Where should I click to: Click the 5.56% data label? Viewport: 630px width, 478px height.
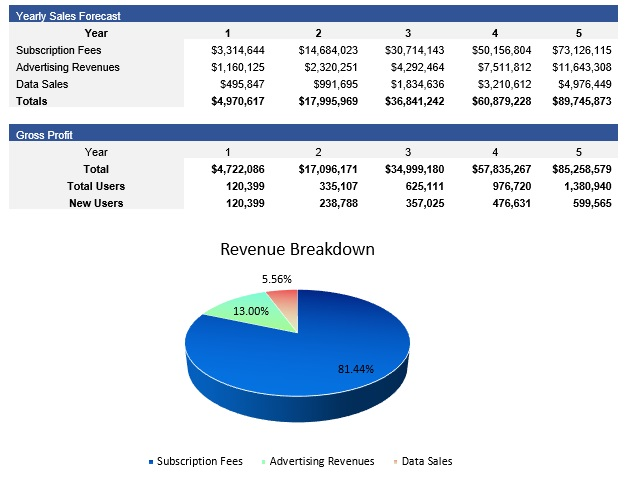tap(277, 279)
